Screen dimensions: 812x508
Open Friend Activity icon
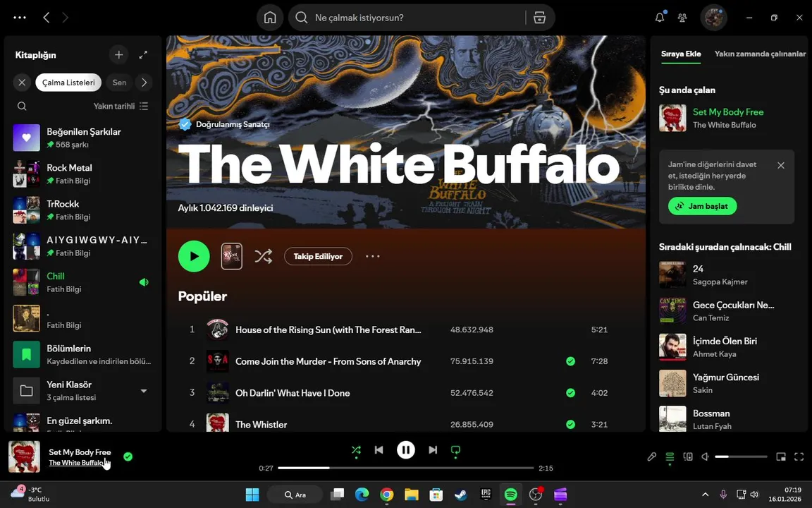682,18
